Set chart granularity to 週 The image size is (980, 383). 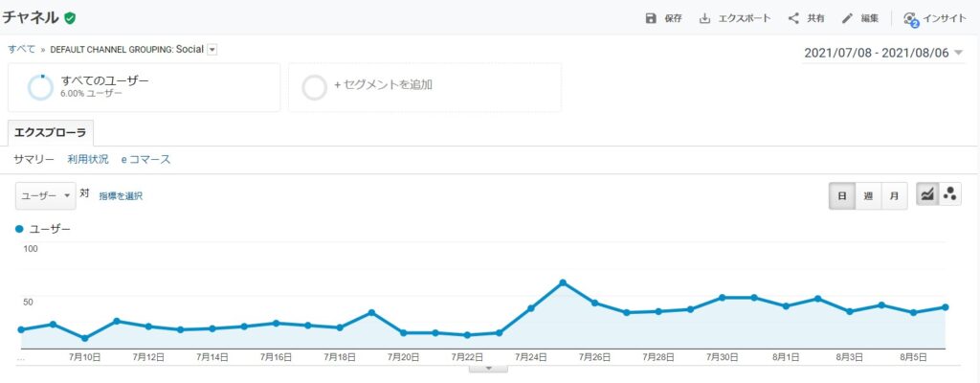click(868, 196)
